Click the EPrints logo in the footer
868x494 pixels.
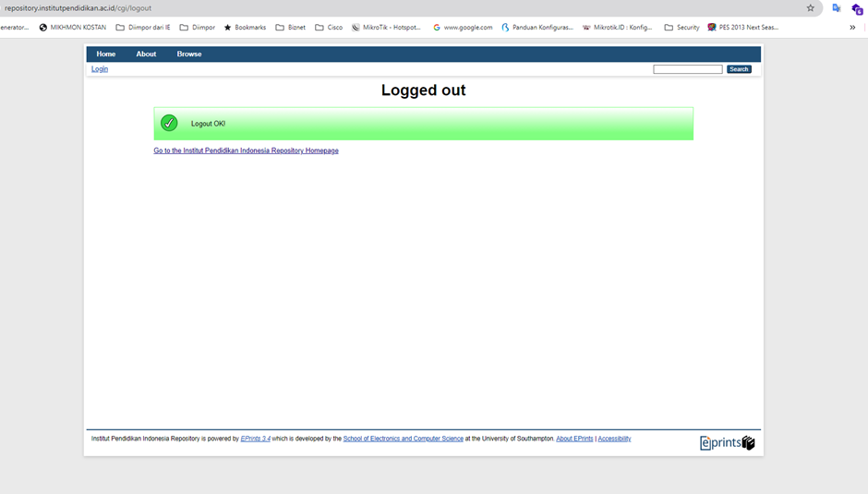tap(727, 443)
